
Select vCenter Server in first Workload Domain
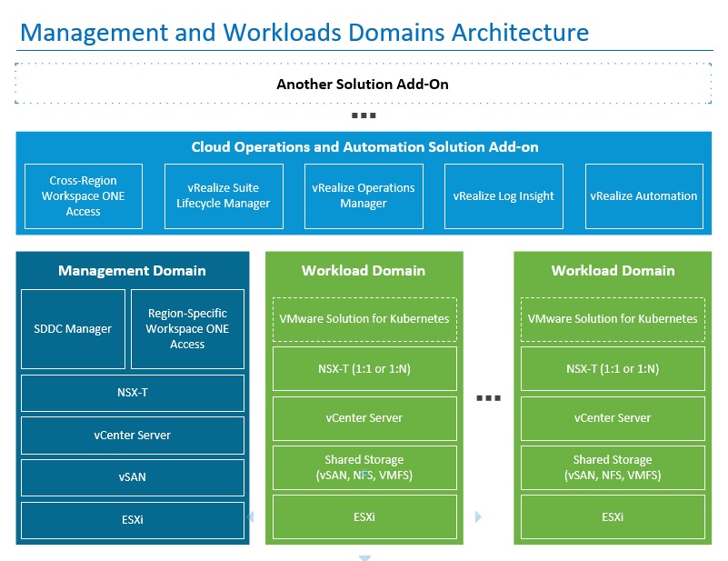[364, 418]
